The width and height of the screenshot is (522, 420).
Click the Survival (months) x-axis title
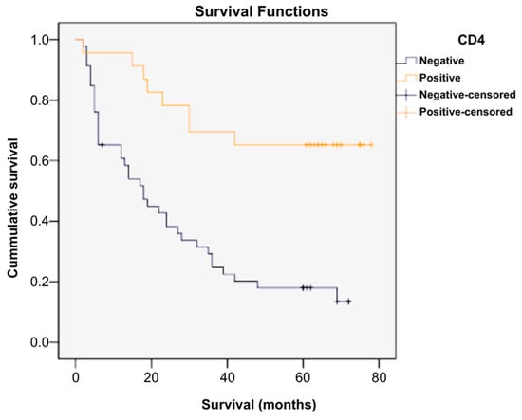tap(259, 405)
